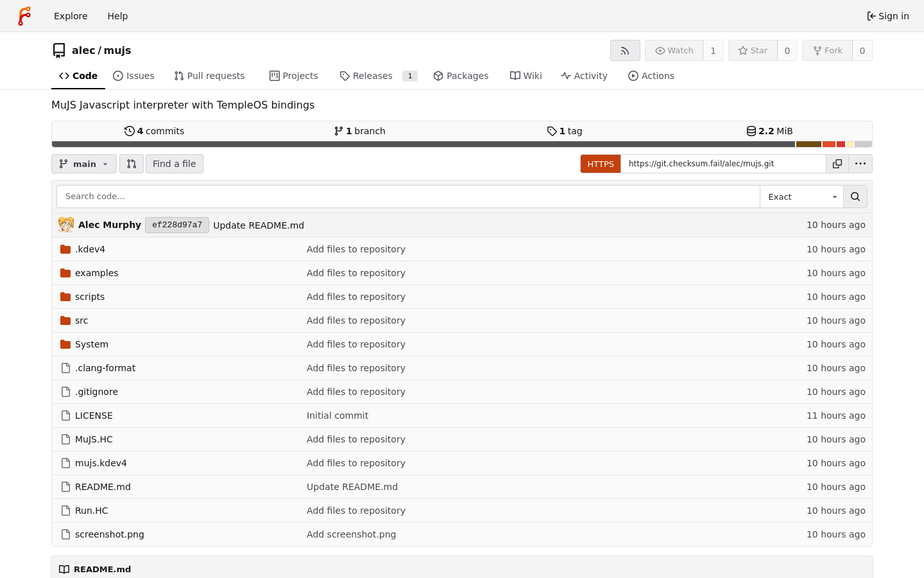Open the Issues tab
This screenshot has width=924, height=578.
click(x=133, y=76)
